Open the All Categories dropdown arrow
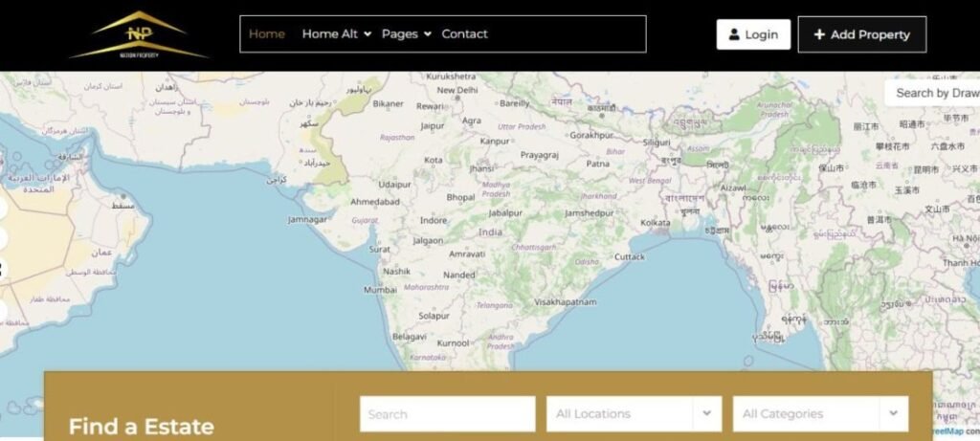This screenshot has width=980, height=441. (x=894, y=413)
